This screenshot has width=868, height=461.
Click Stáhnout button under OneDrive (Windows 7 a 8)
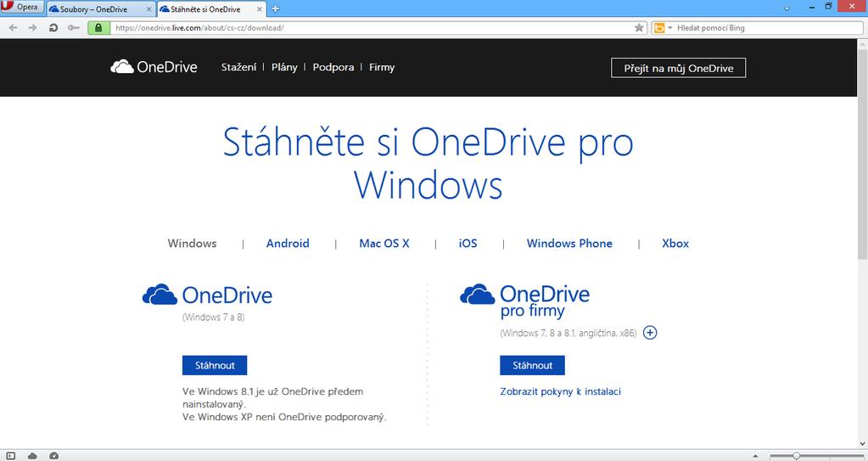coord(215,365)
